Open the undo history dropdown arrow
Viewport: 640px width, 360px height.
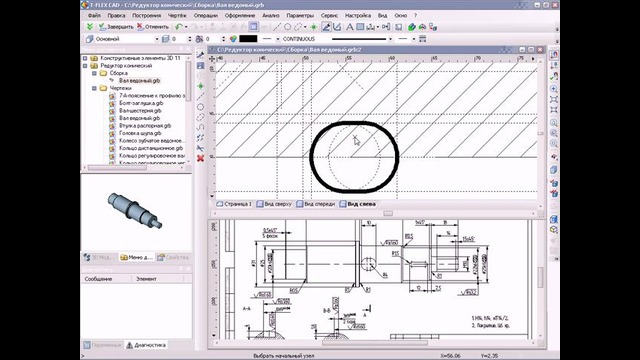coord(186,27)
